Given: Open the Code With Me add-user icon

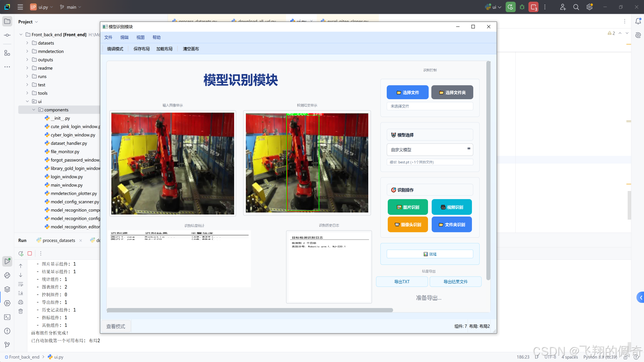Looking at the screenshot, I should pyautogui.click(x=563, y=7).
